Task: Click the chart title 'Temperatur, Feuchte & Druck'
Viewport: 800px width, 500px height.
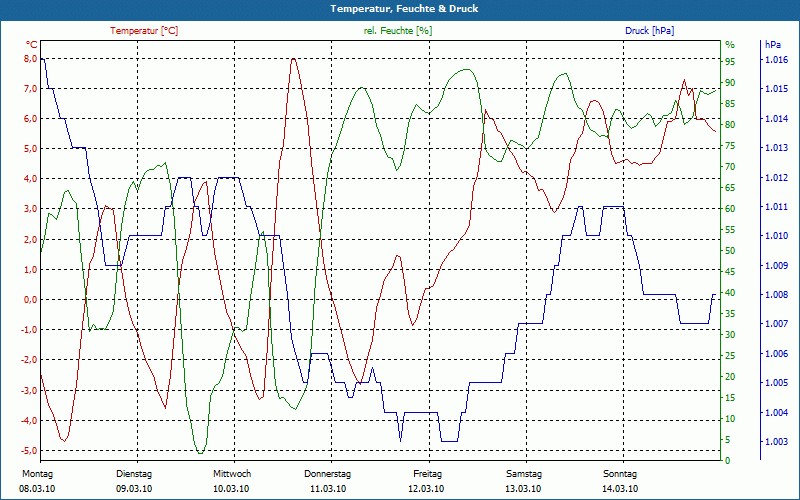Action: point(404,9)
